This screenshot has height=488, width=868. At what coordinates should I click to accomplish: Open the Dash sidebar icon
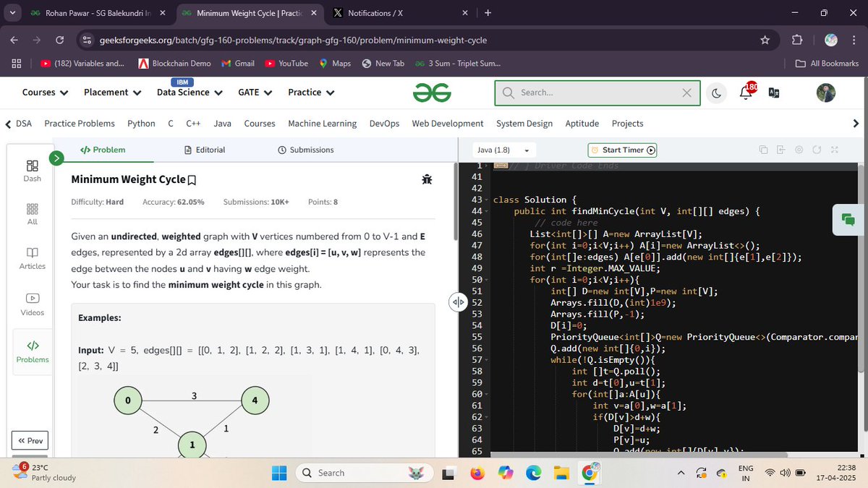pos(32,171)
